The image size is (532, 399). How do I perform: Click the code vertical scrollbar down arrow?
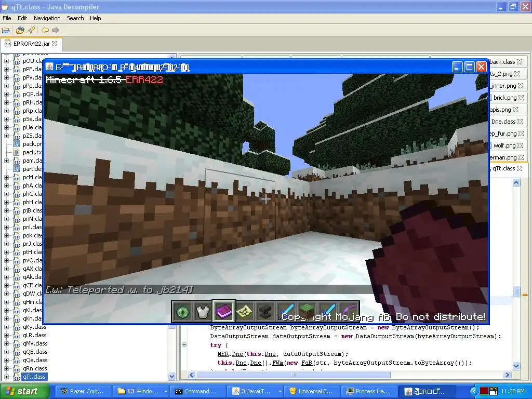[516, 366]
